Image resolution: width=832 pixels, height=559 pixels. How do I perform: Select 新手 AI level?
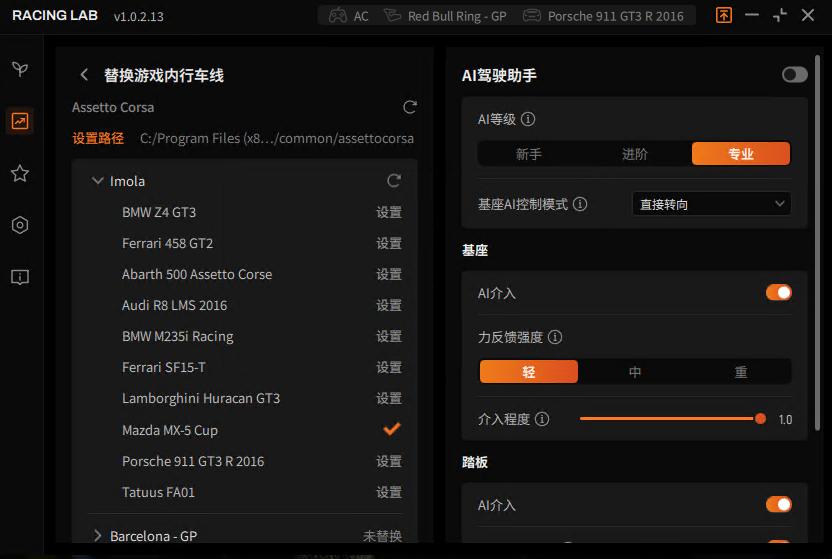pos(528,154)
